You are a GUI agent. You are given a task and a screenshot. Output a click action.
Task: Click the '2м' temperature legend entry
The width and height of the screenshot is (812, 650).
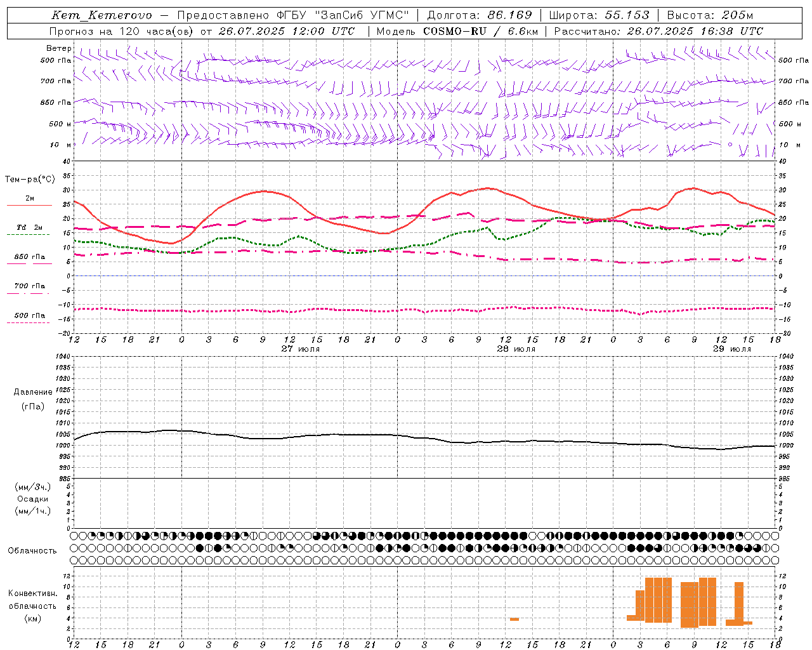coord(30,199)
